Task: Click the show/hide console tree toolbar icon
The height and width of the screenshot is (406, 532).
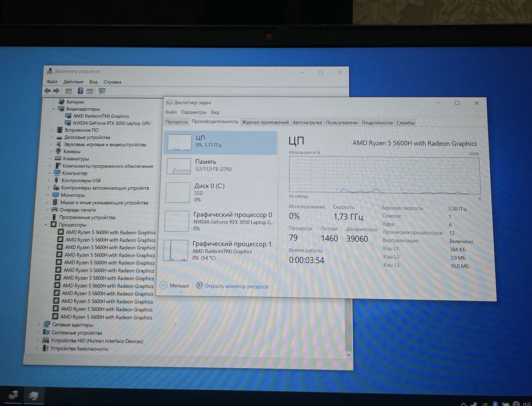Action: [x=68, y=91]
